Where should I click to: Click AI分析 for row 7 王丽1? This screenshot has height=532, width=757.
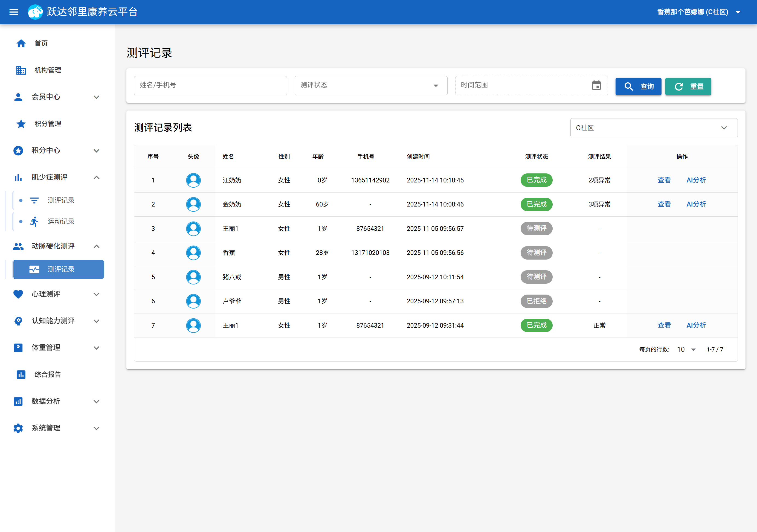tap(696, 326)
